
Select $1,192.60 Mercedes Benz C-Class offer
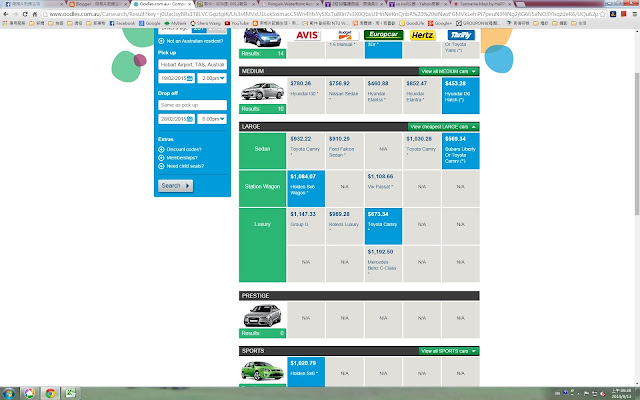pyautogui.click(x=383, y=264)
